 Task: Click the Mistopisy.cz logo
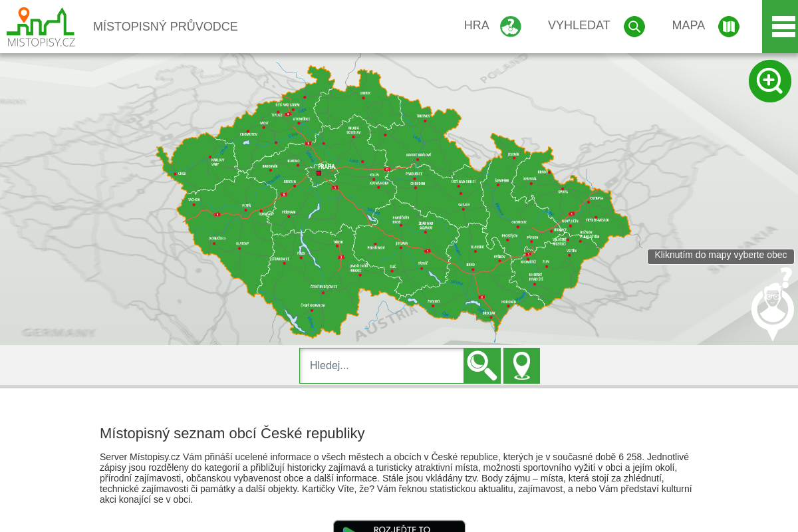point(40,27)
